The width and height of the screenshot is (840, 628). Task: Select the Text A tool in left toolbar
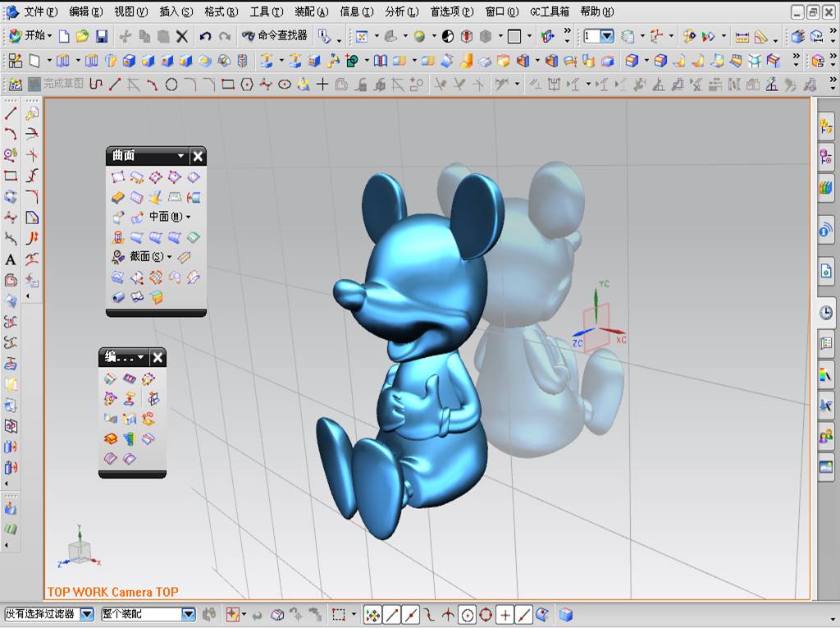[10, 260]
